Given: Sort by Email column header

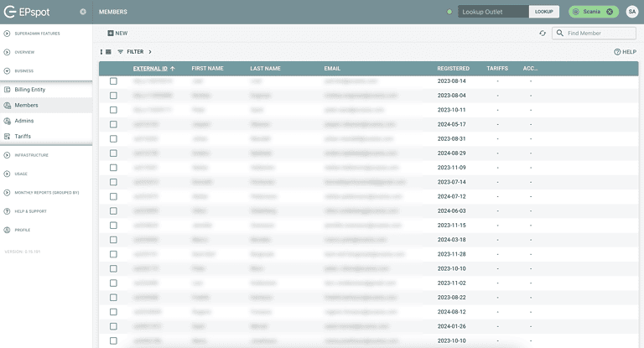Looking at the screenshot, I should [332, 69].
